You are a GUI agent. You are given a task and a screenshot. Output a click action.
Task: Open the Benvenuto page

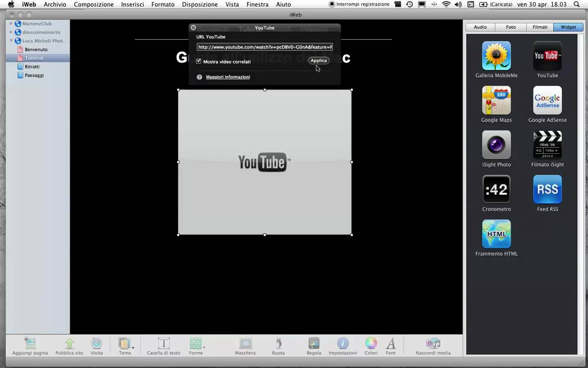37,50
